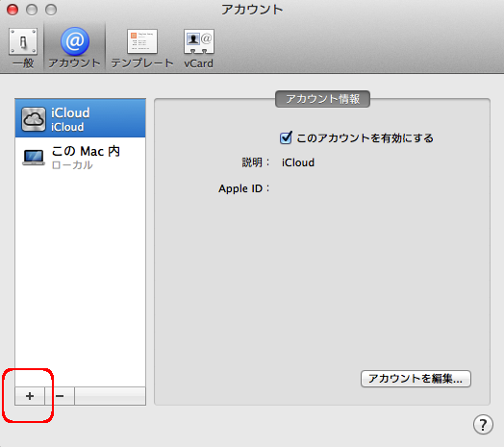Switch to the vCard preferences tab
The height and width of the screenshot is (447, 504).
(x=199, y=48)
